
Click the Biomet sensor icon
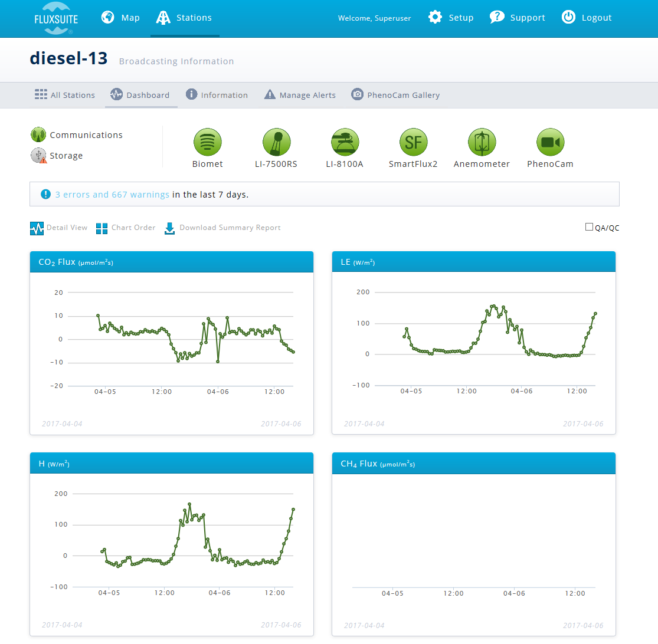[x=207, y=142]
